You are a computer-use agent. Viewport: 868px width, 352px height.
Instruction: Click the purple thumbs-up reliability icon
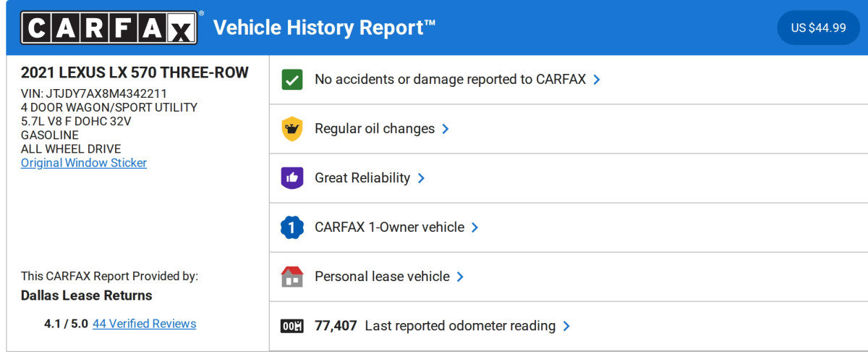[x=292, y=178]
